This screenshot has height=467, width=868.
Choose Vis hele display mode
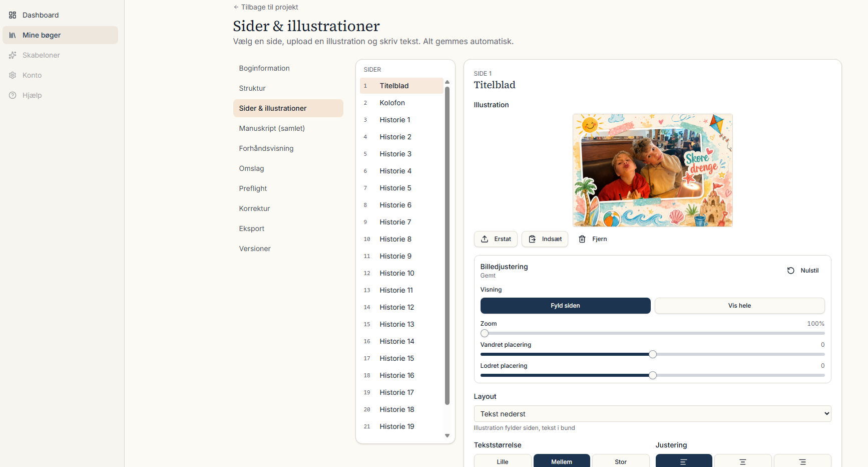pyautogui.click(x=739, y=306)
